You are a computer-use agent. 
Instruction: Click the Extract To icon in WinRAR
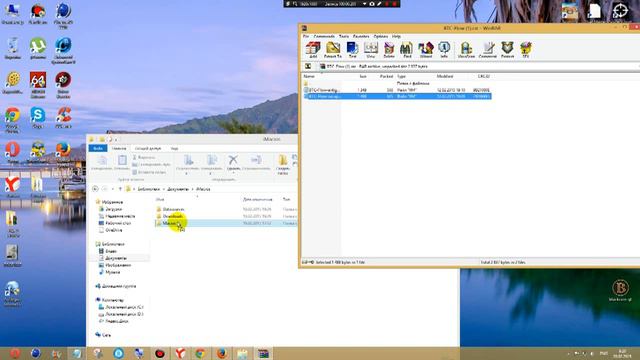[333, 50]
